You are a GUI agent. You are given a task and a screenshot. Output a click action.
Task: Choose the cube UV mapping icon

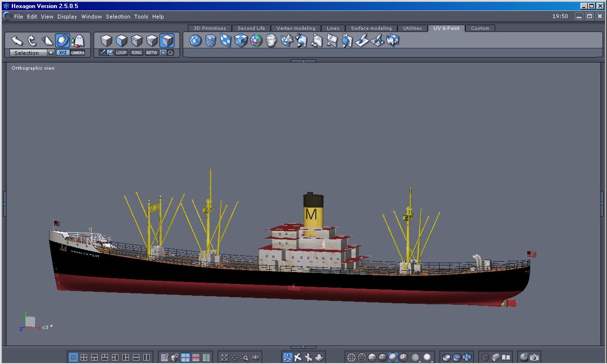[x=241, y=41]
